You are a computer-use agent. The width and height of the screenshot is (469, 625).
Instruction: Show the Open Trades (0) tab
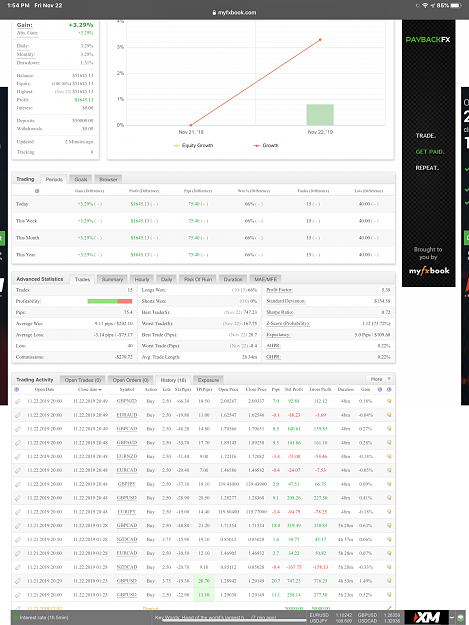point(83,380)
